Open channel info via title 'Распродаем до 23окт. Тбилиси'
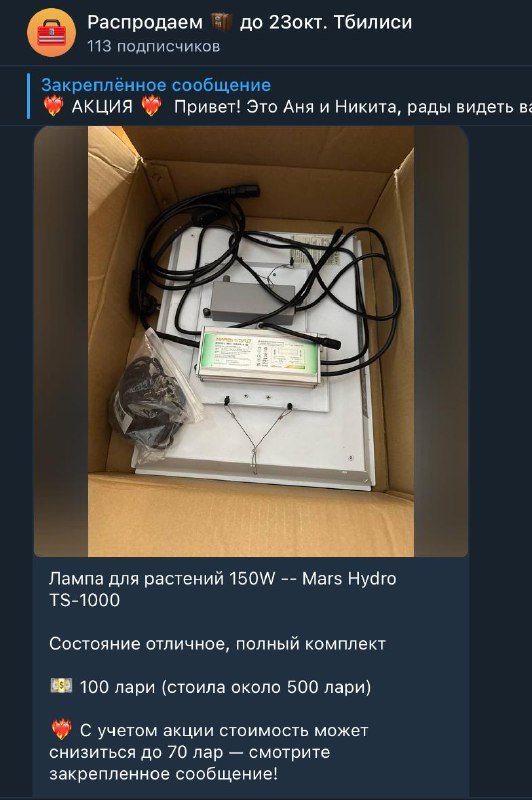Screen dimensions: 532x800 point(249,22)
